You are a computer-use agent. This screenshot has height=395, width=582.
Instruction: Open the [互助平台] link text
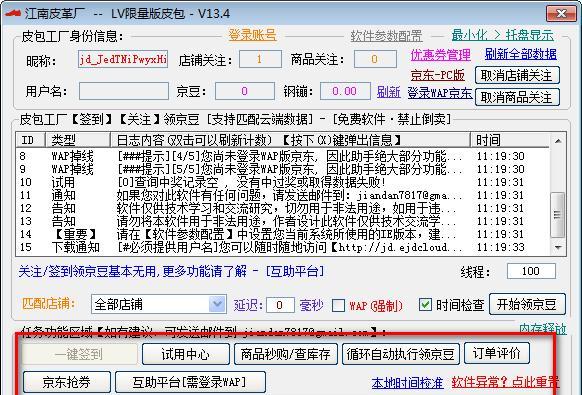pyautogui.click(x=295, y=271)
